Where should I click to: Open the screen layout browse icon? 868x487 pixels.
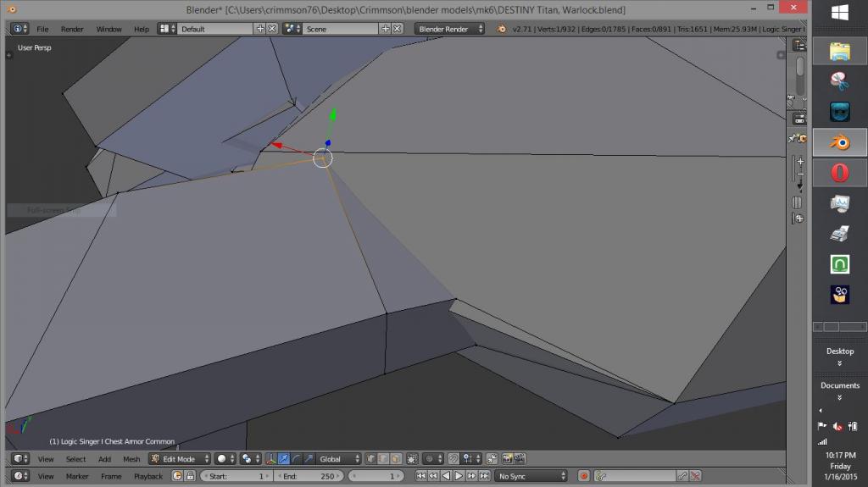tap(167, 29)
